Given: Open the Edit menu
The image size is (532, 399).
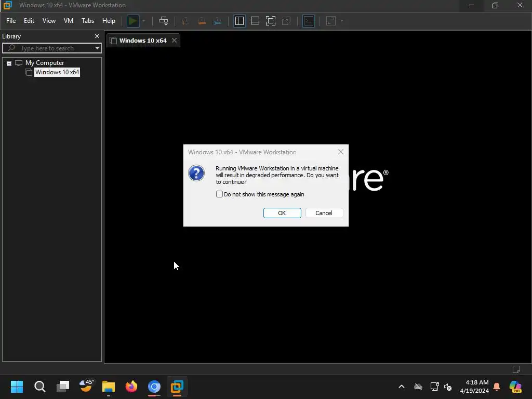Looking at the screenshot, I should click(29, 21).
